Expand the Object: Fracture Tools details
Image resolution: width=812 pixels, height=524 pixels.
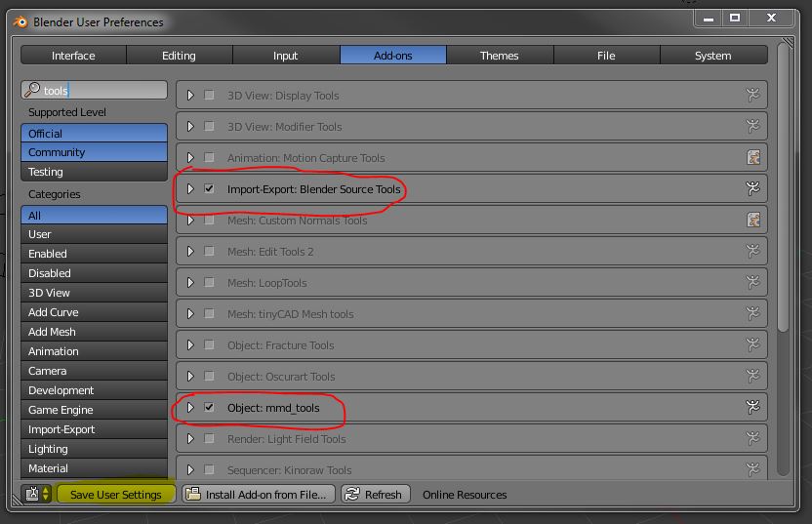[190, 344]
